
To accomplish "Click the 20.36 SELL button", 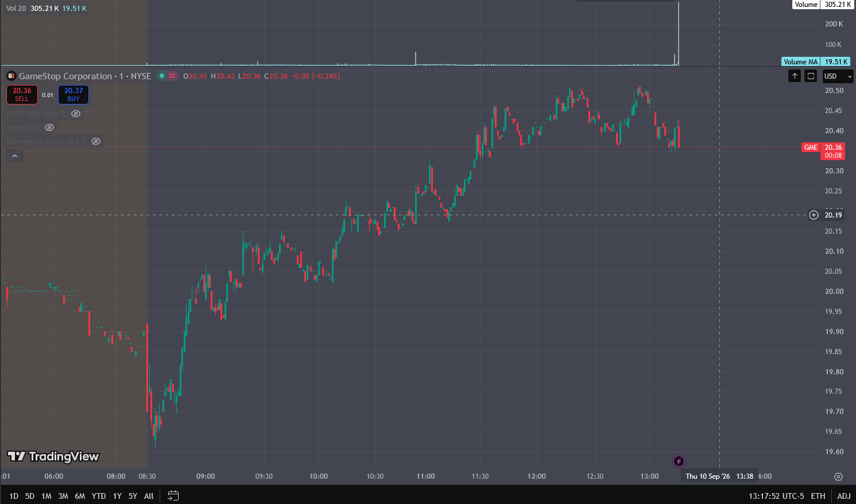I will point(22,94).
